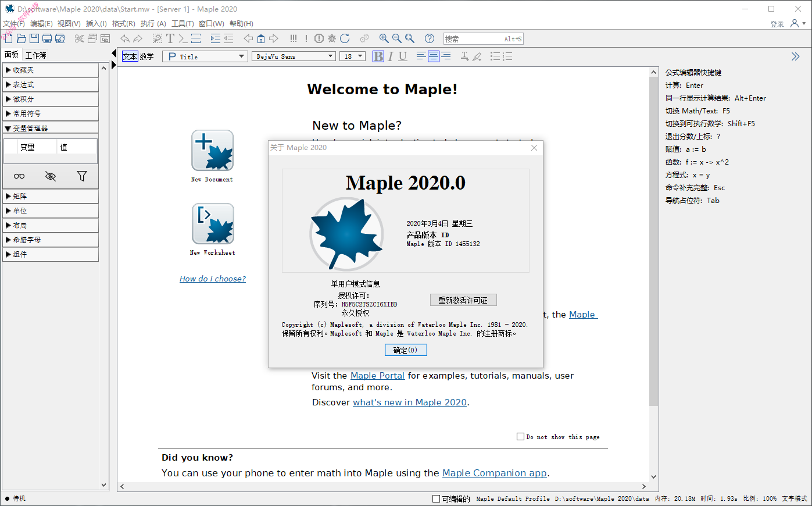Insert execution group with prompt icon
Viewport: 812px width, 506px height.
(183, 38)
